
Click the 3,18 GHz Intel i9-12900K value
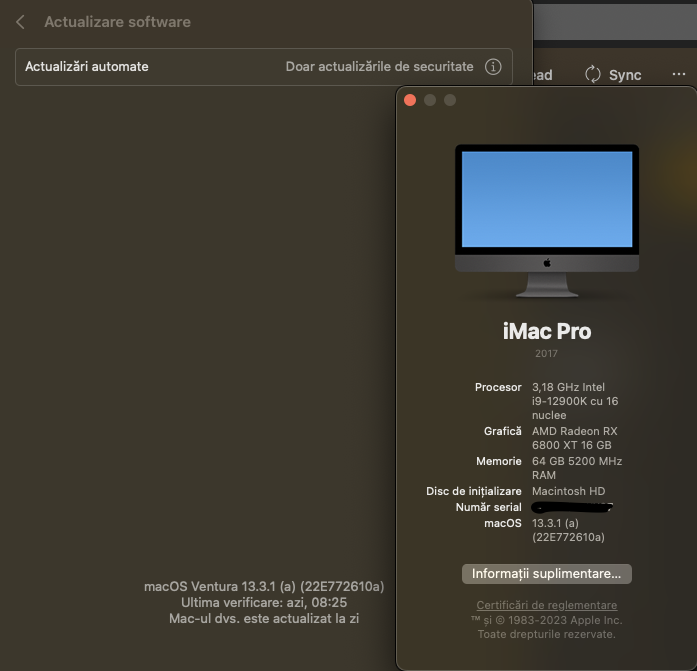(575, 401)
